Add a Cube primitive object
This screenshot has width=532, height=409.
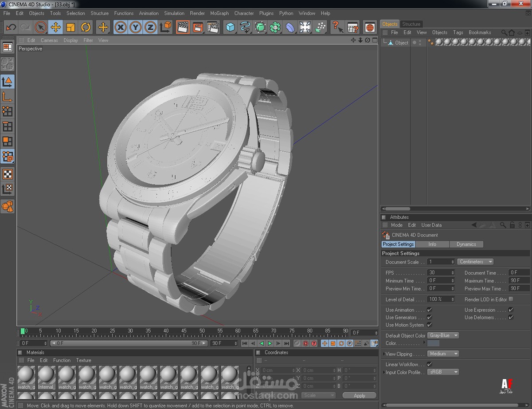(x=230, y=28)
